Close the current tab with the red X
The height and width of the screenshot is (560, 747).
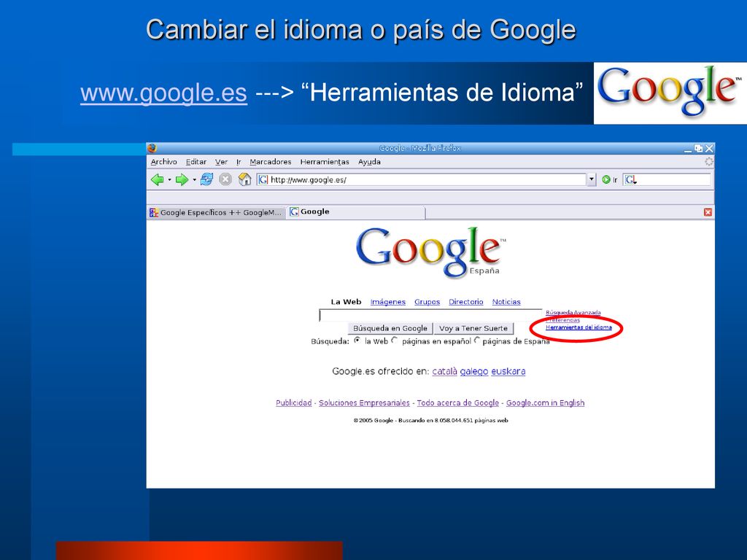(708, 212)
